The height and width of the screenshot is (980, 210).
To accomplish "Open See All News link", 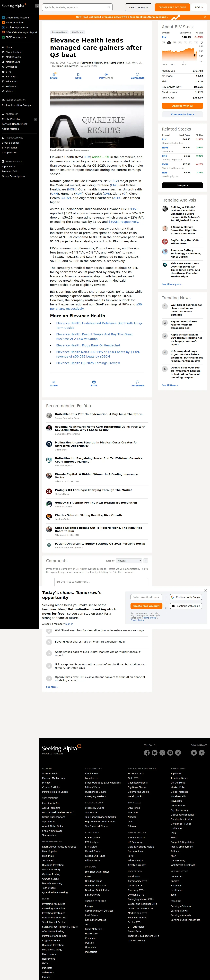I will [170, 385].
